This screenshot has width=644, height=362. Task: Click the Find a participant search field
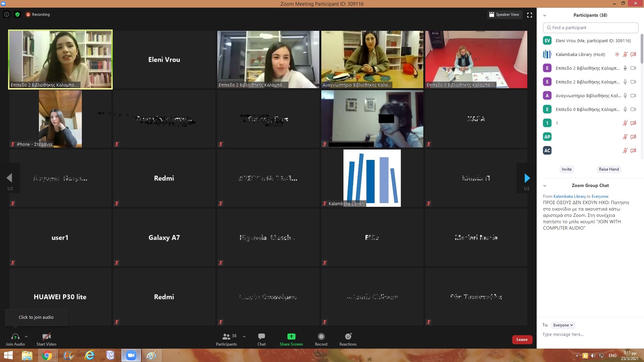click(590, 28)
